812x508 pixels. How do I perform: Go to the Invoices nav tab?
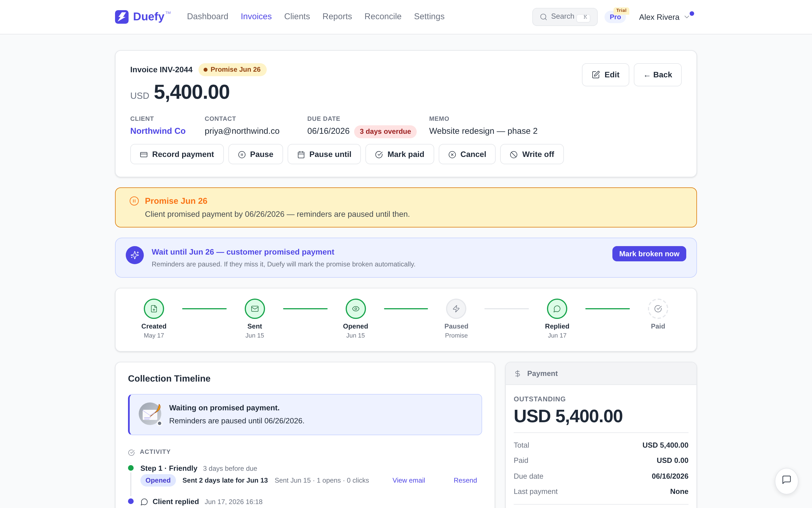pos(256,16)
